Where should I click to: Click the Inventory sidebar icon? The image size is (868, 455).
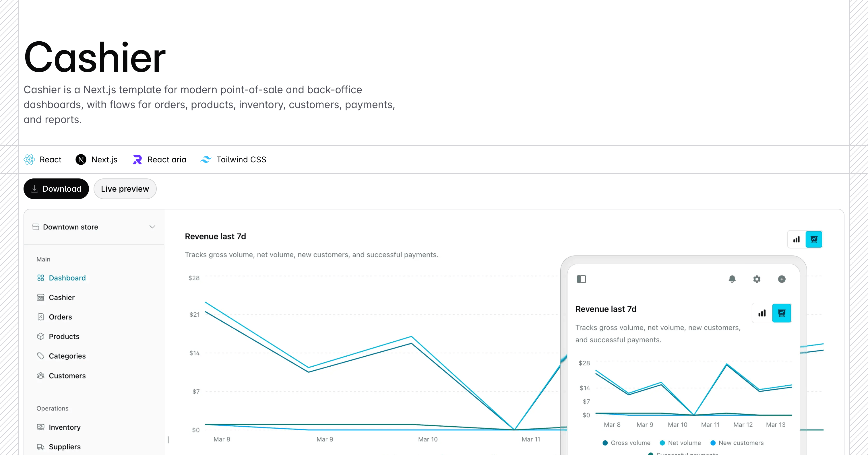pyautogui.click(x=41, y=427)
